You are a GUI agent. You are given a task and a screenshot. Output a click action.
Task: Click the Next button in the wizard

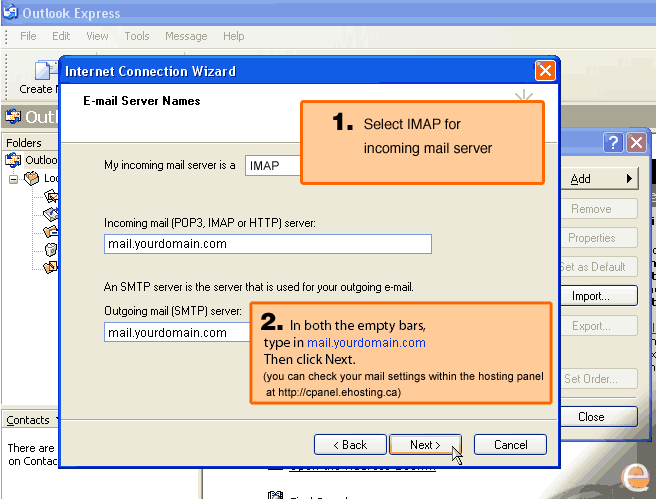point(425,445)
